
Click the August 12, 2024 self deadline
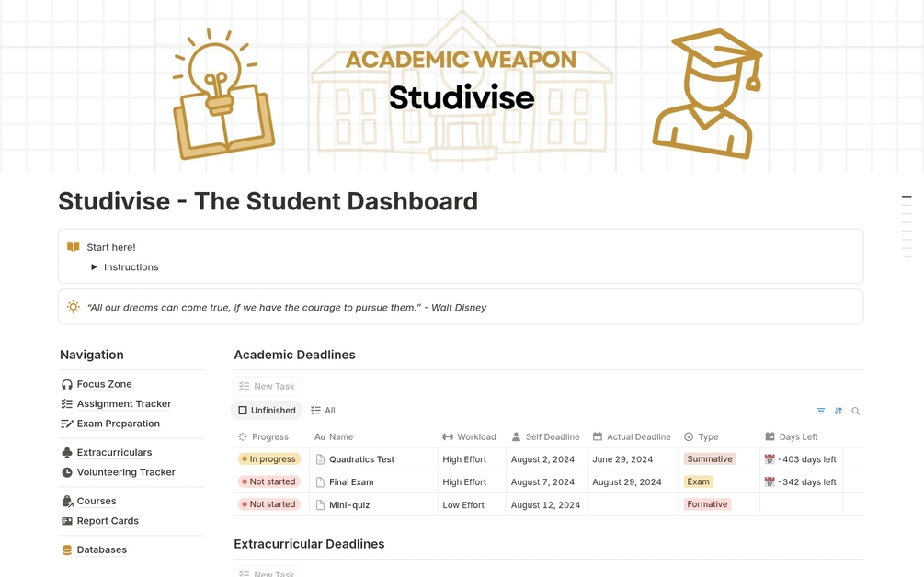pyautogui.click(x=545, y=505)
